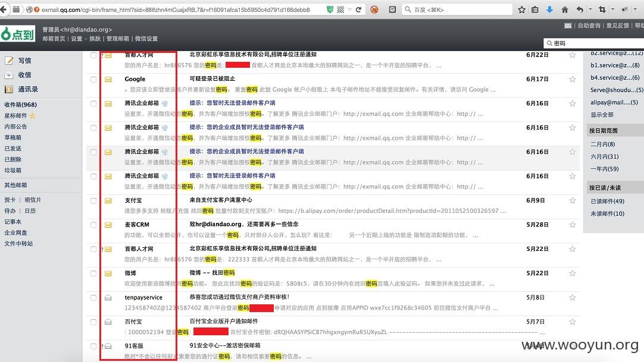Image resolution: width=644 pixels, height=362 pixels.
Task: Open the 记事本 sidebar item
Action: [12, 222]
